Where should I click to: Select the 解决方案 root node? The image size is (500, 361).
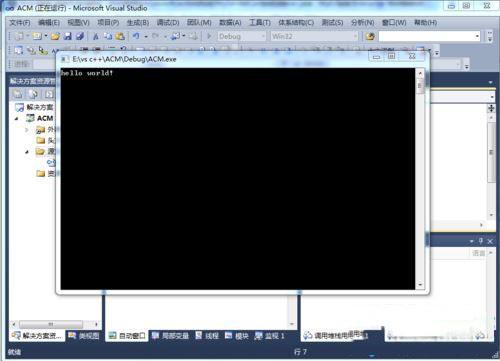pos(39,107)
